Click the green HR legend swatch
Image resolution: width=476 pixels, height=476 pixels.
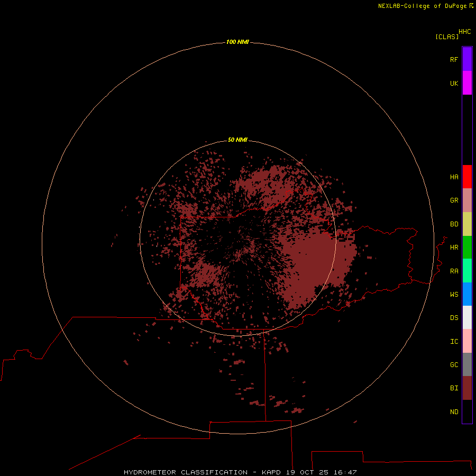click(467, 247)
